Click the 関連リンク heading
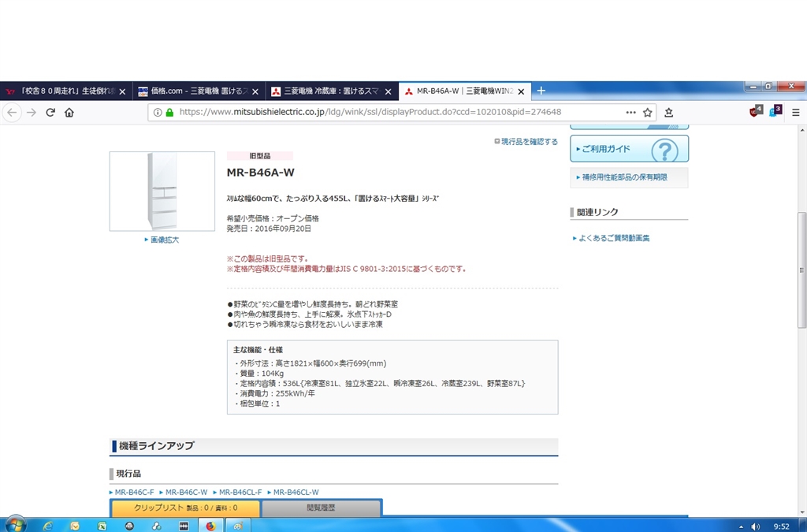The width and height of the screenshot is (807, 532). (597, 212)
